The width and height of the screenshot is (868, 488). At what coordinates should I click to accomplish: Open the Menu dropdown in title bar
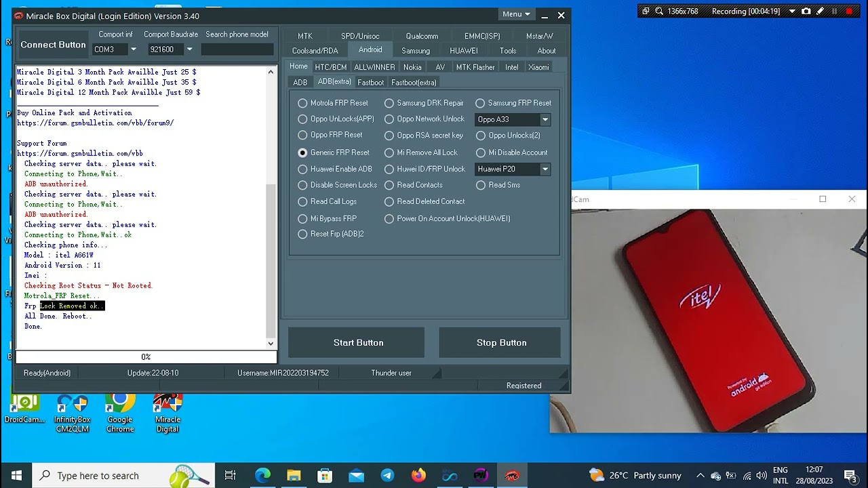[x=516, y=14]
